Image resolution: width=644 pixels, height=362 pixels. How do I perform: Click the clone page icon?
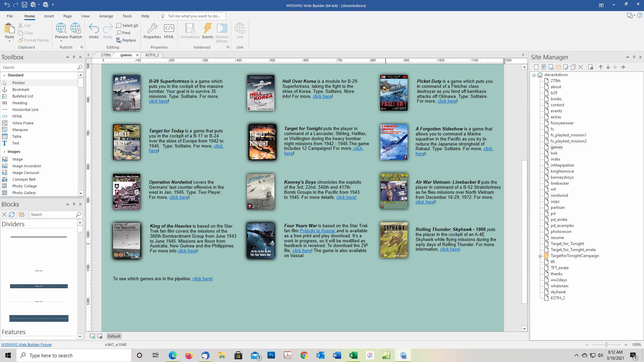[573, 67]
